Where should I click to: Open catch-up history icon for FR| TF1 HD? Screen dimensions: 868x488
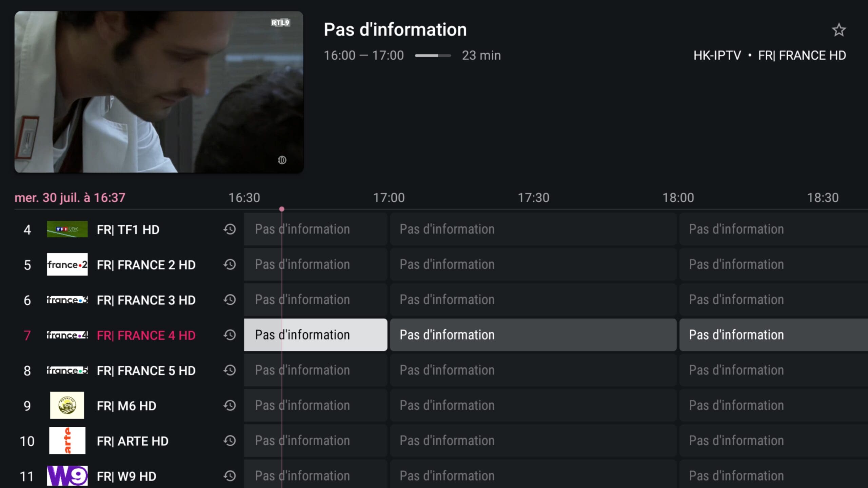(230, 229)
